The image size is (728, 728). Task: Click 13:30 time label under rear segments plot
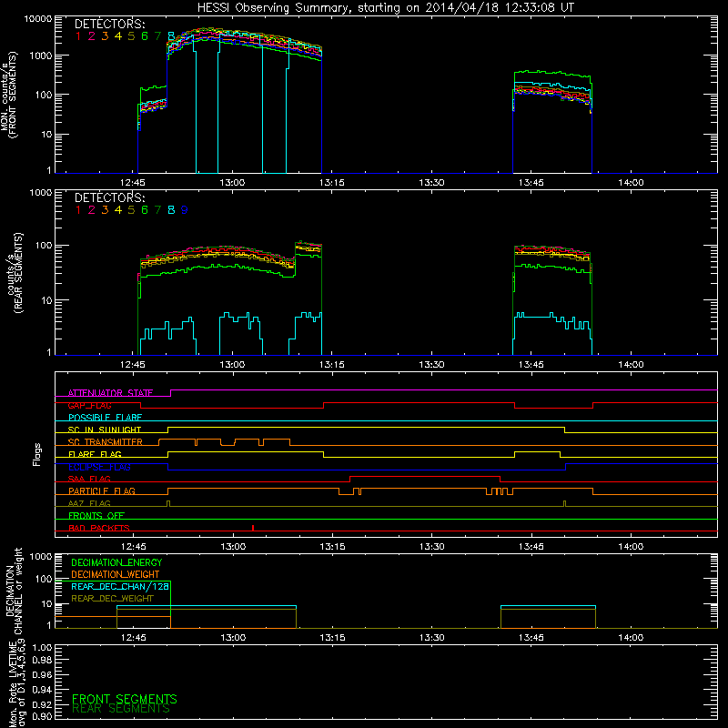[431, 365]
